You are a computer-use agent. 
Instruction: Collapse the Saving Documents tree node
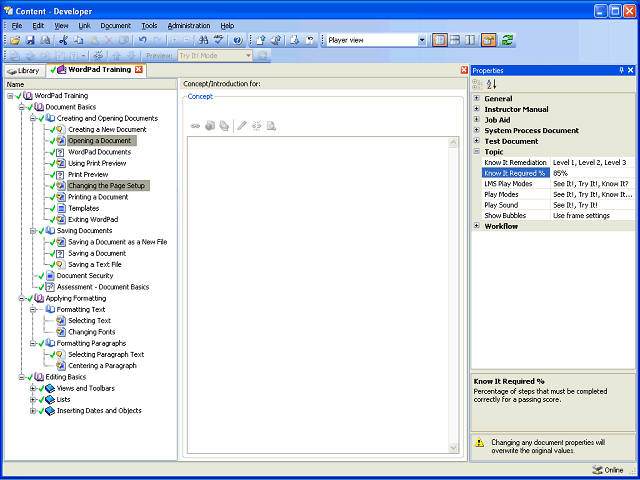(33, 231)
